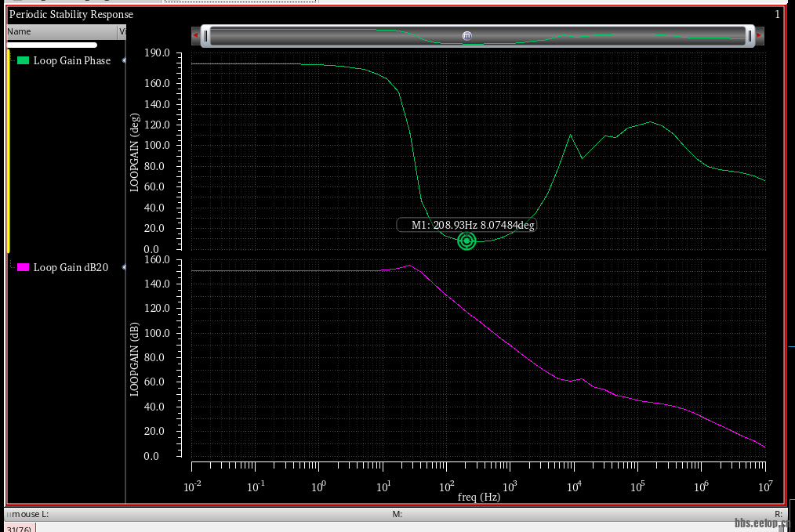Screen dimensions: 795x532
Task: Select the Loop Gain Phase legend entry
Action: 71,60
